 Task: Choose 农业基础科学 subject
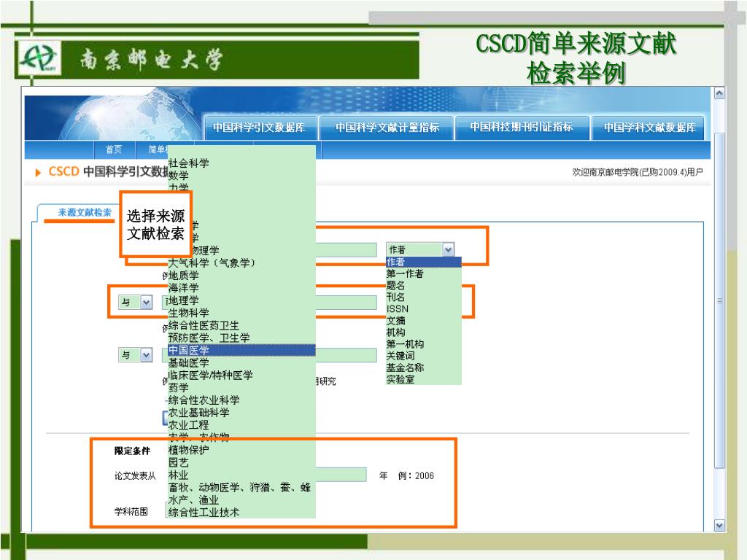click(241, 413)
